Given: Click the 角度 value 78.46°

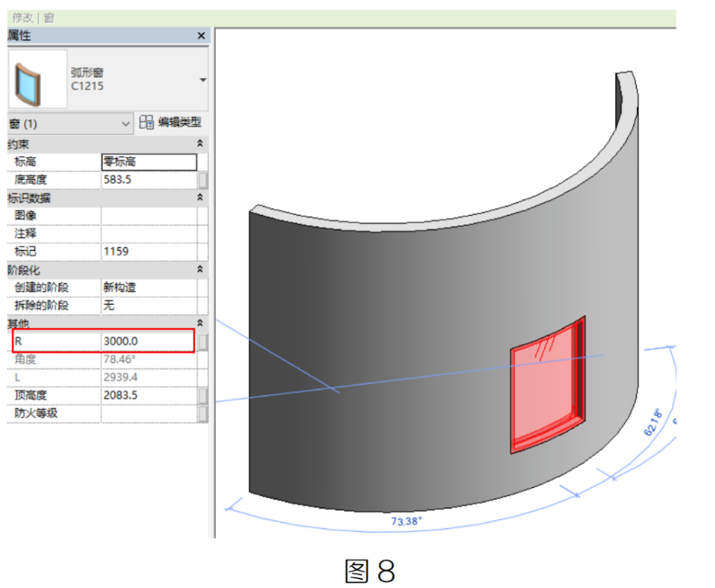Looking at the screenshot, I should click(149, 359).
